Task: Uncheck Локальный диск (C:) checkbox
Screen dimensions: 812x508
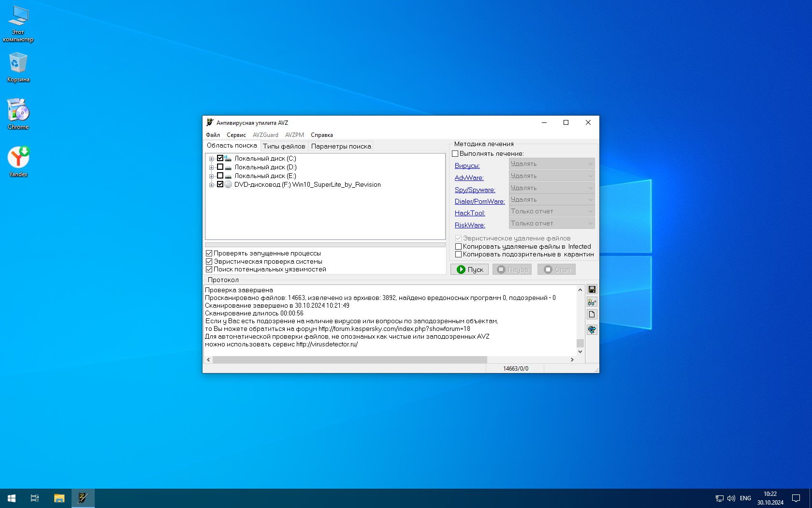Action: click(x=220, y=158)
